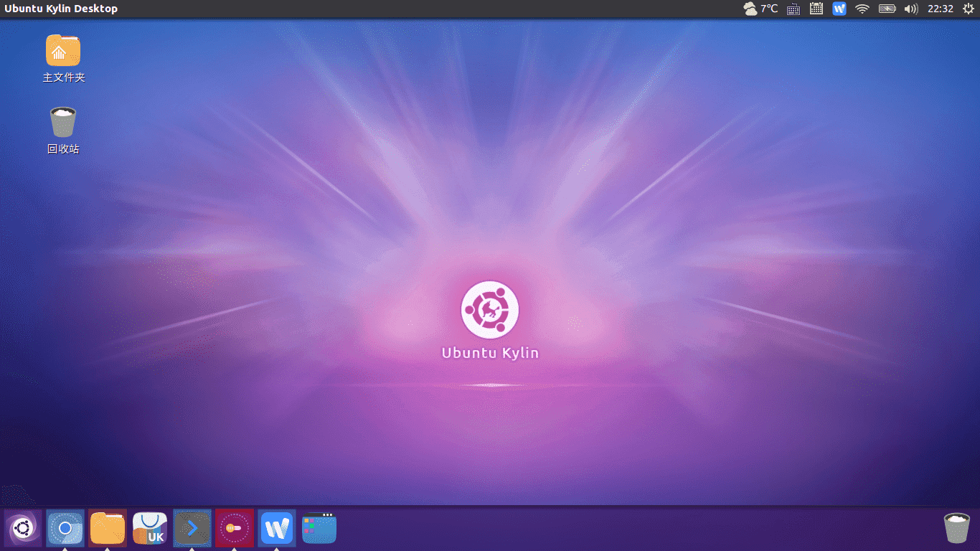Show the desktop workspace switcher icon
980x551 pixels.
tap(319, 529)
